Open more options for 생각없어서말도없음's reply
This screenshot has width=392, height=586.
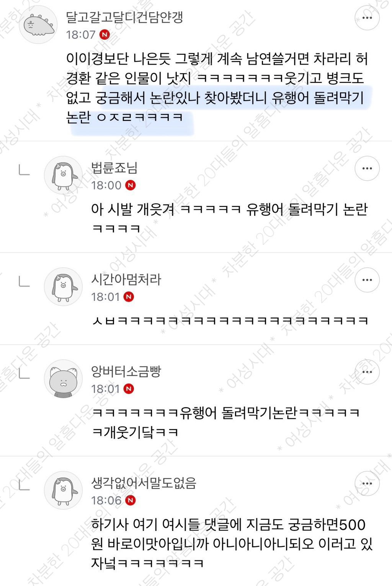[367, 483]
